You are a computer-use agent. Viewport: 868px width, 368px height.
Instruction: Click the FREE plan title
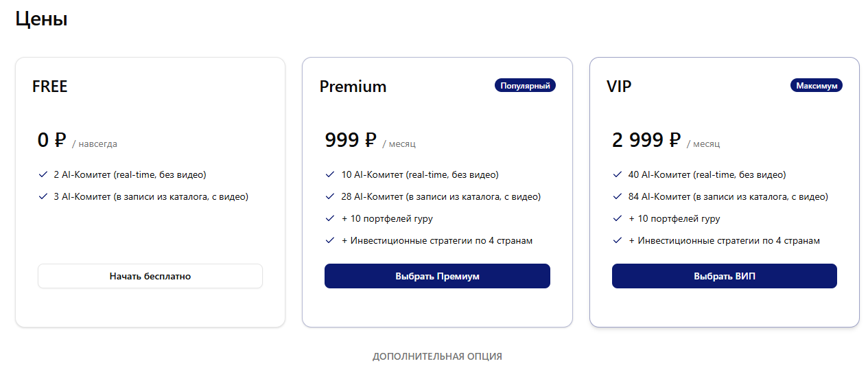(x=50, y=87)
